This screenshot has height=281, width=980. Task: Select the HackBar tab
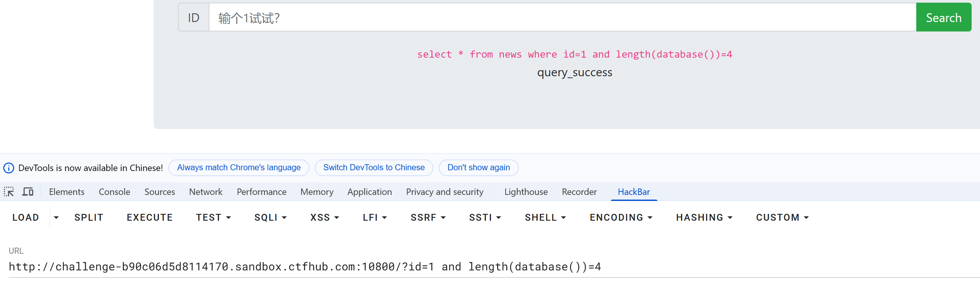[x=634, y=192]
